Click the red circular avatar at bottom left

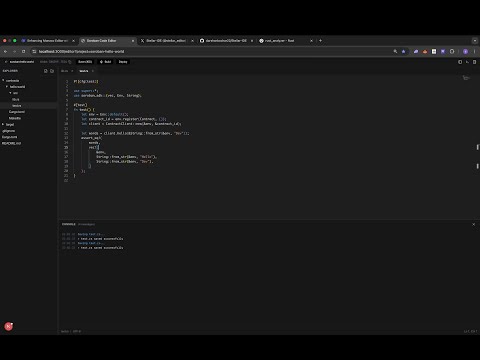pos(9,326)
